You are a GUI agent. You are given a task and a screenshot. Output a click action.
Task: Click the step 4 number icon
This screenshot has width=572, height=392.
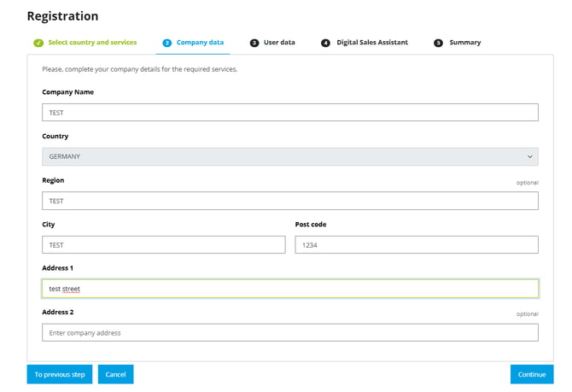(x=326, y=43)
